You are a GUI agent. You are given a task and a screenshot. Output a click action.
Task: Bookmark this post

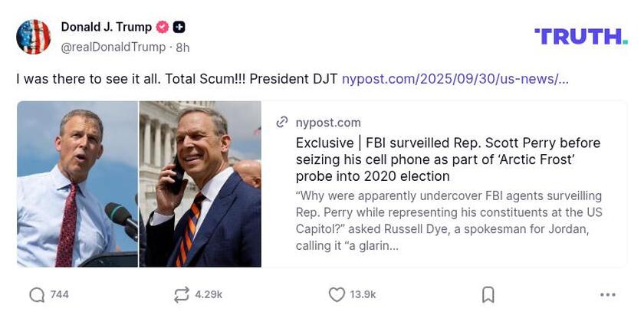point(488,294)
